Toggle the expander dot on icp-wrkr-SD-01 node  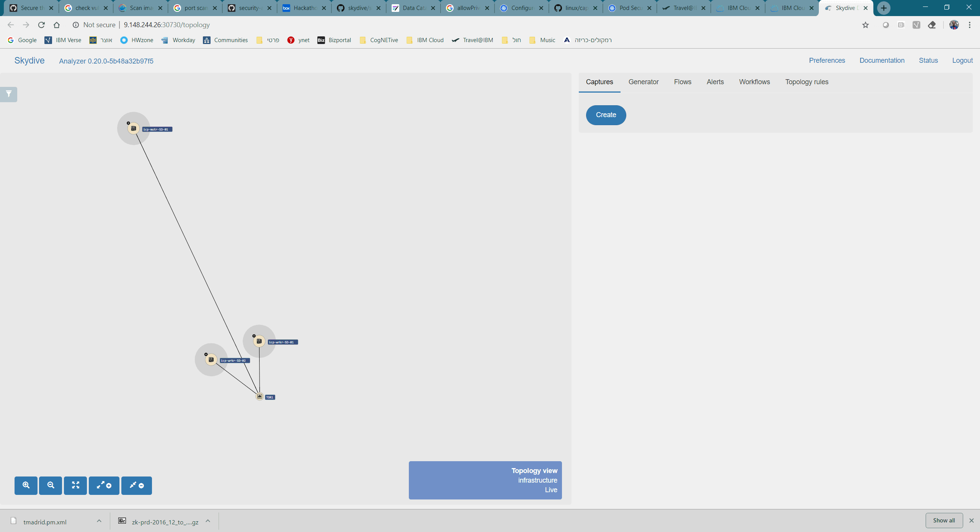click(254, 336)
